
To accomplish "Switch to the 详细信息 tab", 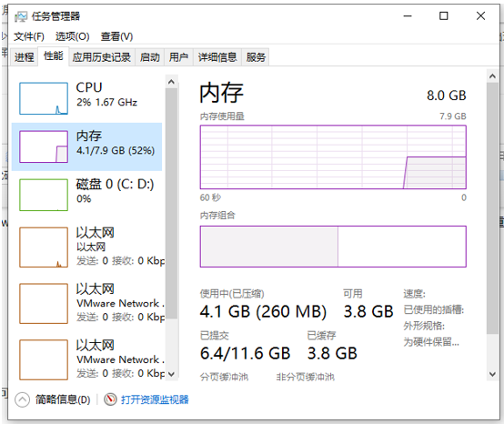I will (217, 57).
